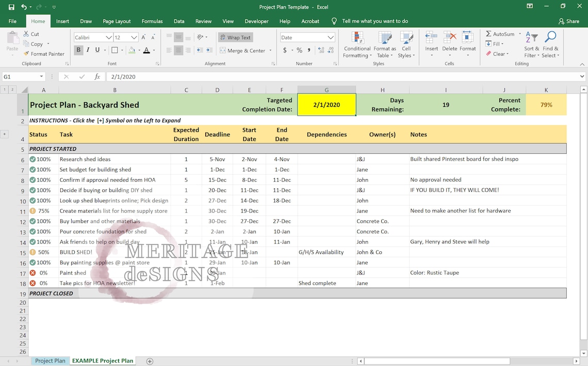Toggle Bold formatting button

[78, 50]
